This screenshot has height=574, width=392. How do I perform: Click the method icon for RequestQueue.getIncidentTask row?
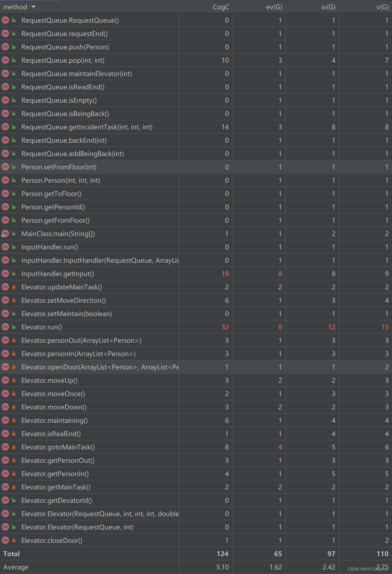click(x=5, y=127)
